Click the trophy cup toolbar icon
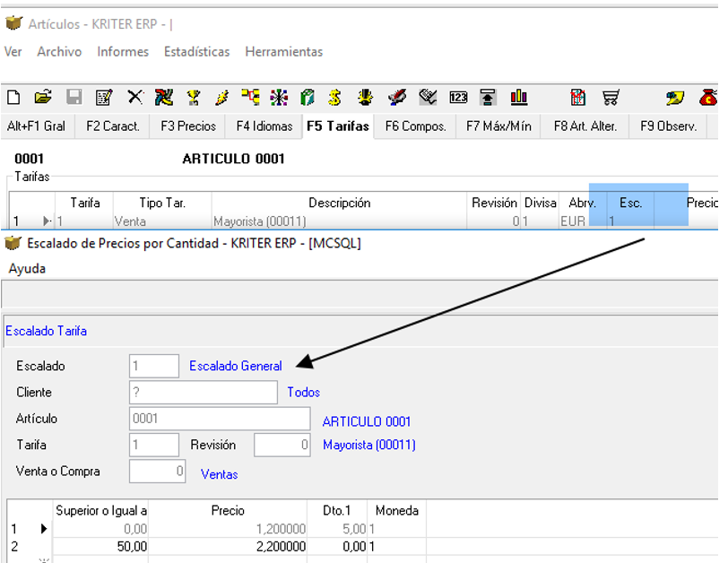Screen dimensions: 728x563 tap(193, 98)
